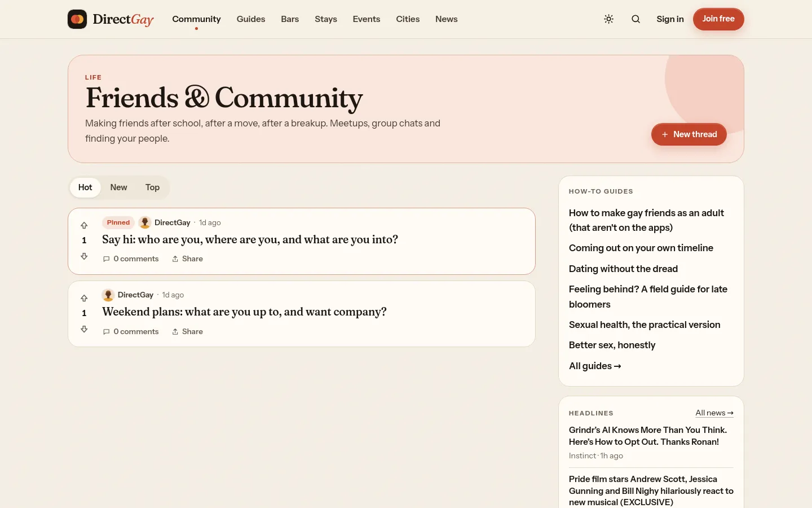The image size is (812, 508).
Task: Open 'Weekend plans' thread title
Action: (x=244, y=312)
